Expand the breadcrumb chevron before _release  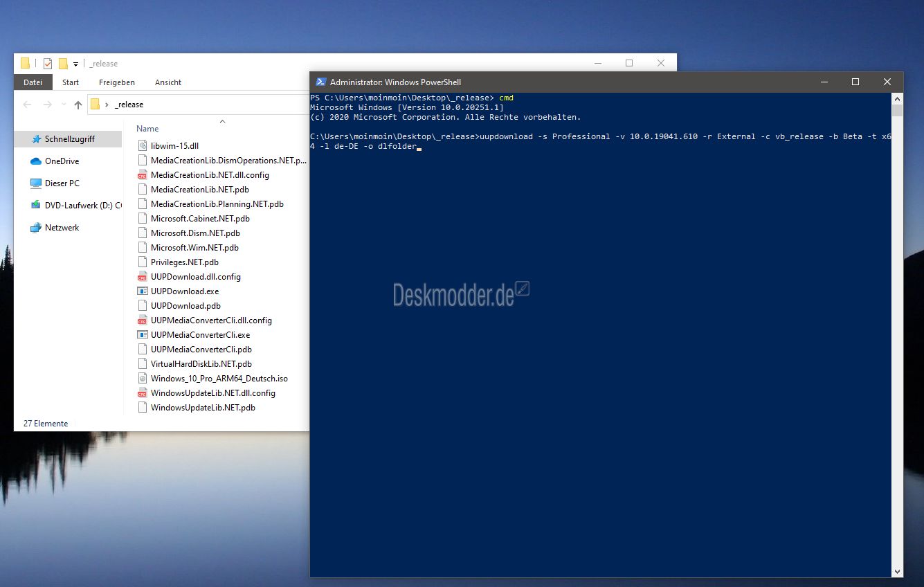pyautogui.click(x=107, y=105)
